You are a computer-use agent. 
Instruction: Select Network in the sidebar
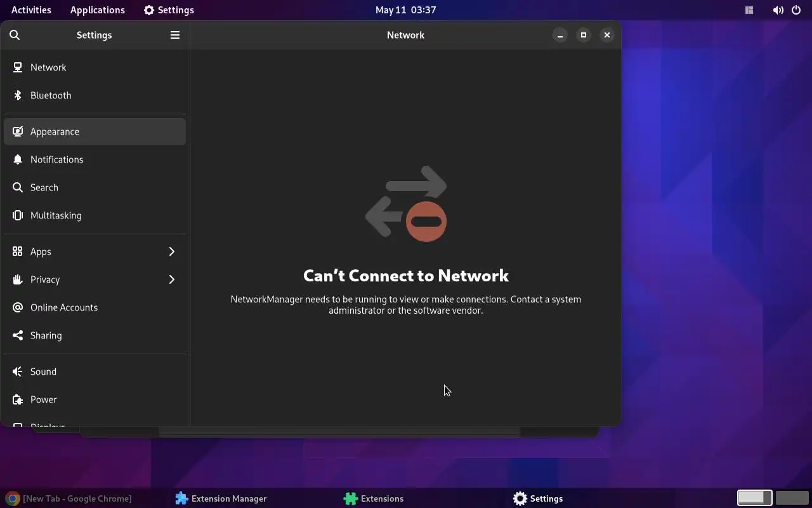pos(95,67)
